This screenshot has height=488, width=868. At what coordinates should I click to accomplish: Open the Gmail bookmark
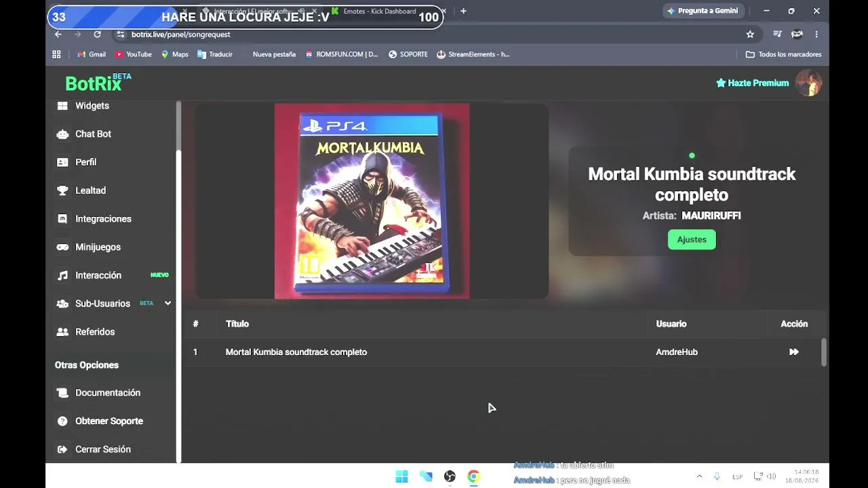click(92, 54)
